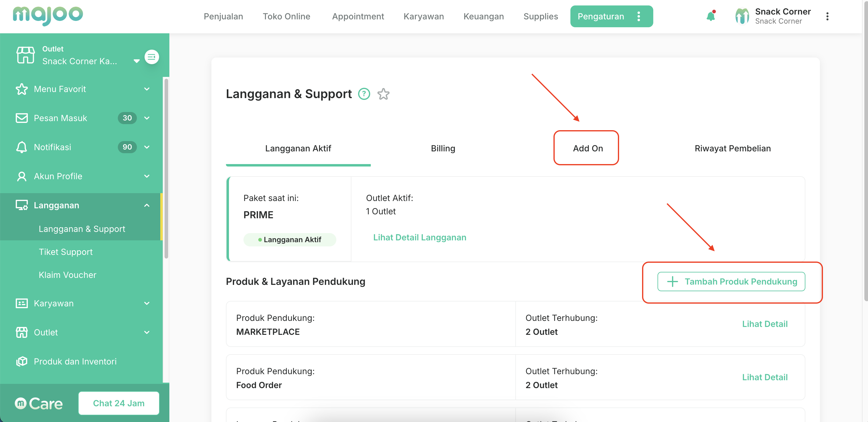Open Langganan & Support in sidebar

click(x=81, y=229)
